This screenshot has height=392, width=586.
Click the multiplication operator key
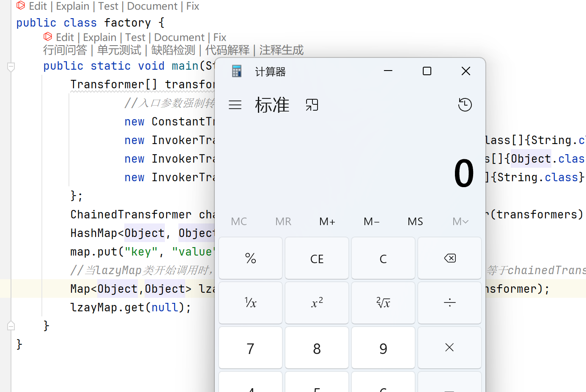coord(449,348)
